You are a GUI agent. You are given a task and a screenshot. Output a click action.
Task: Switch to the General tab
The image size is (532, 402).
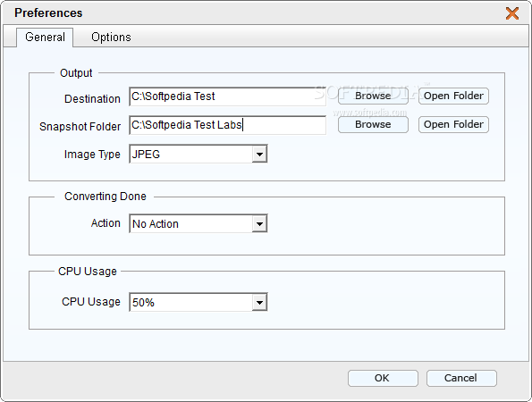pyautogui.click(x=45, y=38)
